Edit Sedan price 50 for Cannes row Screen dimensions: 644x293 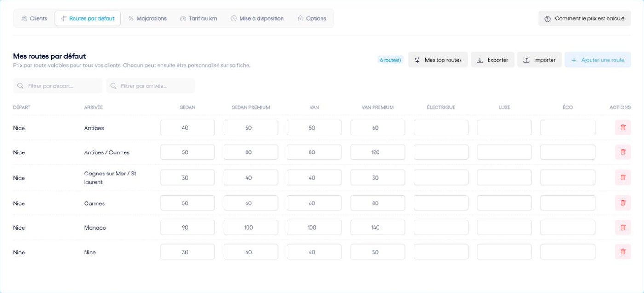[187, 203]
